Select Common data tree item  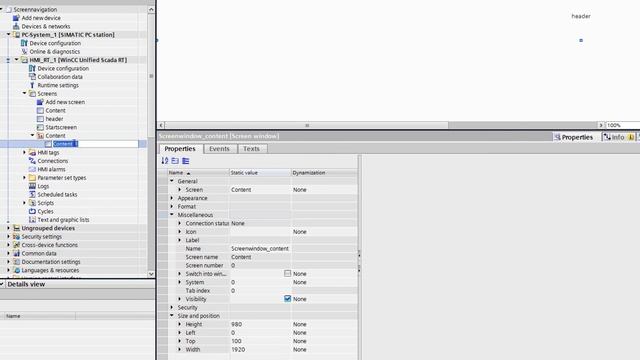point(39,253)
